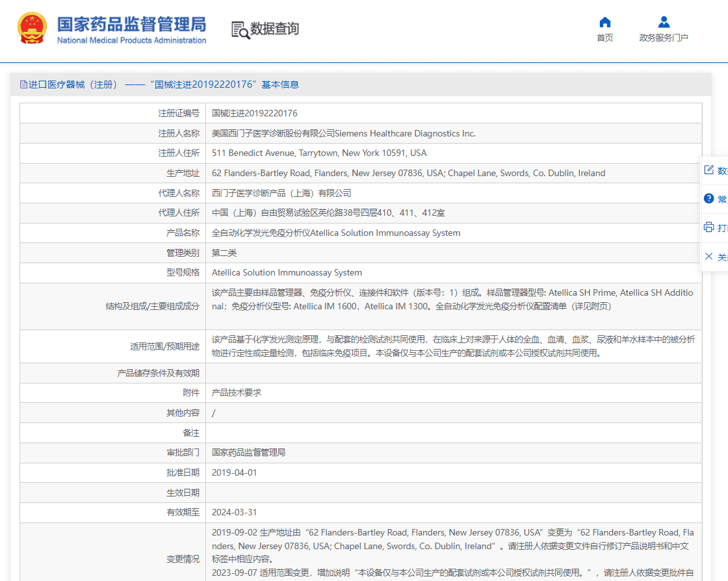Click National Medical Products Administration text
This screenshot has height=581, width=728.
132,40
